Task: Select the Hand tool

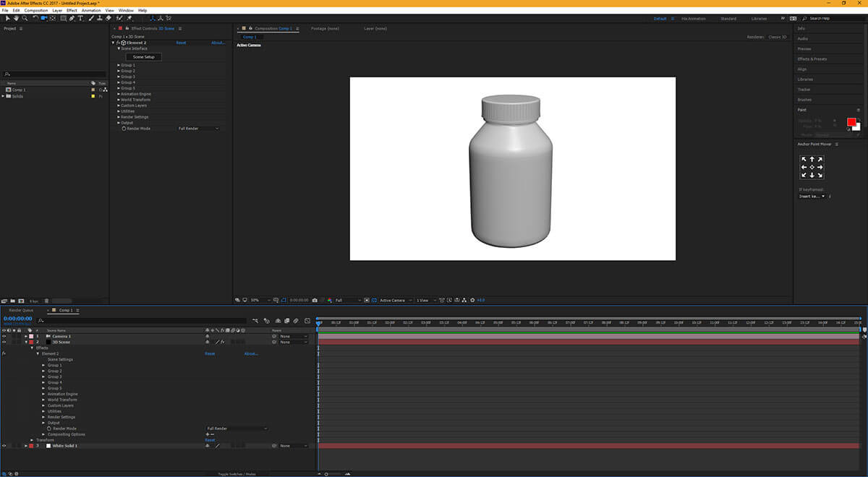Action: 16,18
